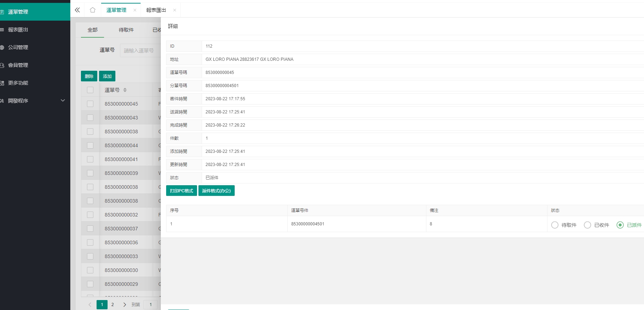The height and width of the screenshot is (310, 644).
Task: Select the 已派件 status radio button
Action: pos(620,225)
